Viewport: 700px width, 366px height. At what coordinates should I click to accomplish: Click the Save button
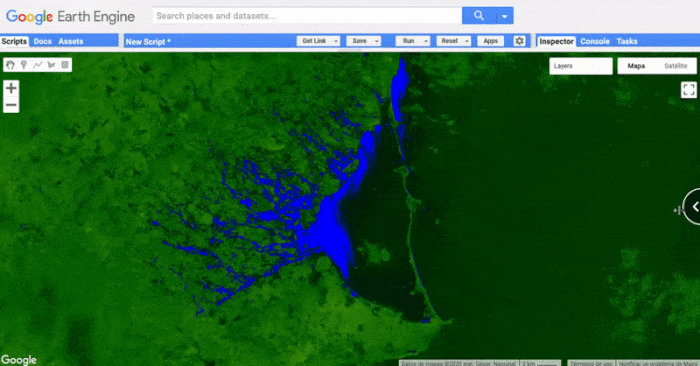[x=360, y=41]
